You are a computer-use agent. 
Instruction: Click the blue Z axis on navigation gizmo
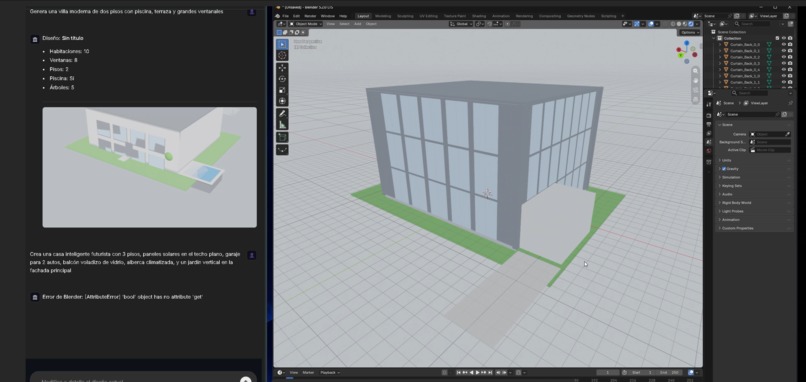pos(686,43)
